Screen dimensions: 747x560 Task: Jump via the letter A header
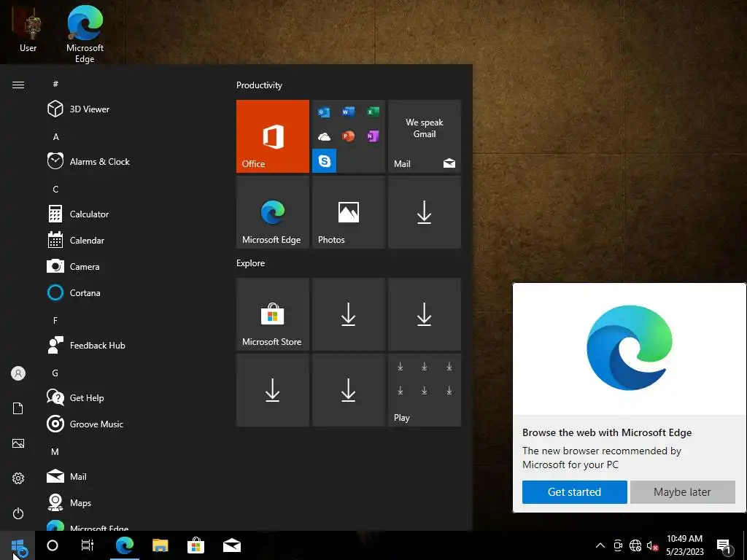[55, 136]
